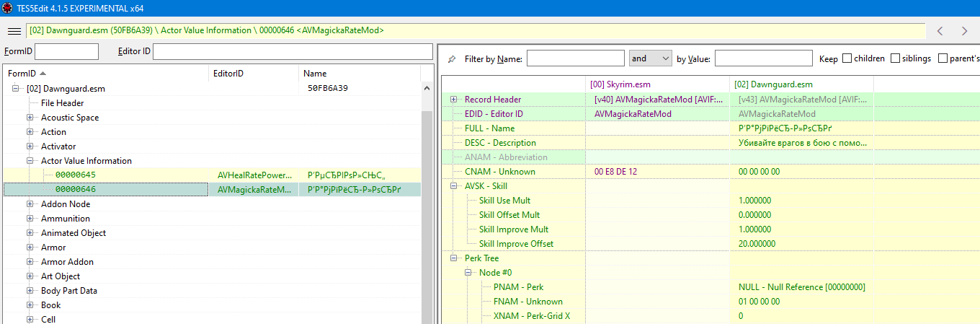Click Skill Improve Offset value 20.000000

tap(757, 244)
